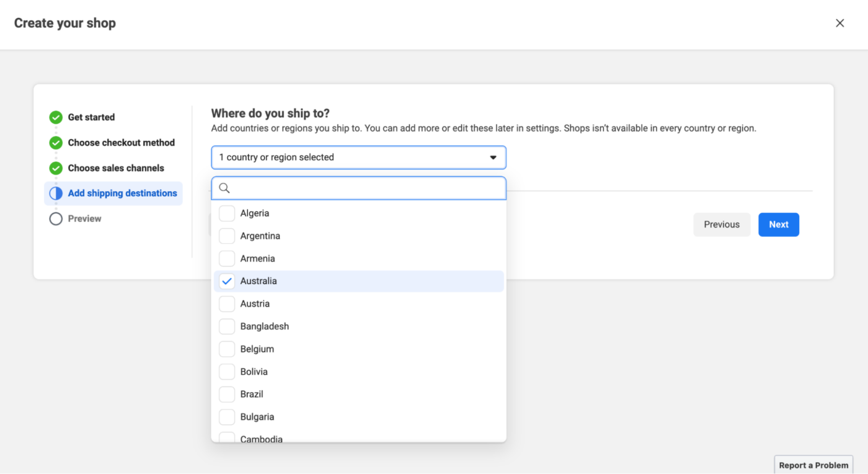Click the half-filled progress icon beside Add shipping destinations
This screenshot has width=868, height=474.
pos(55,193)
